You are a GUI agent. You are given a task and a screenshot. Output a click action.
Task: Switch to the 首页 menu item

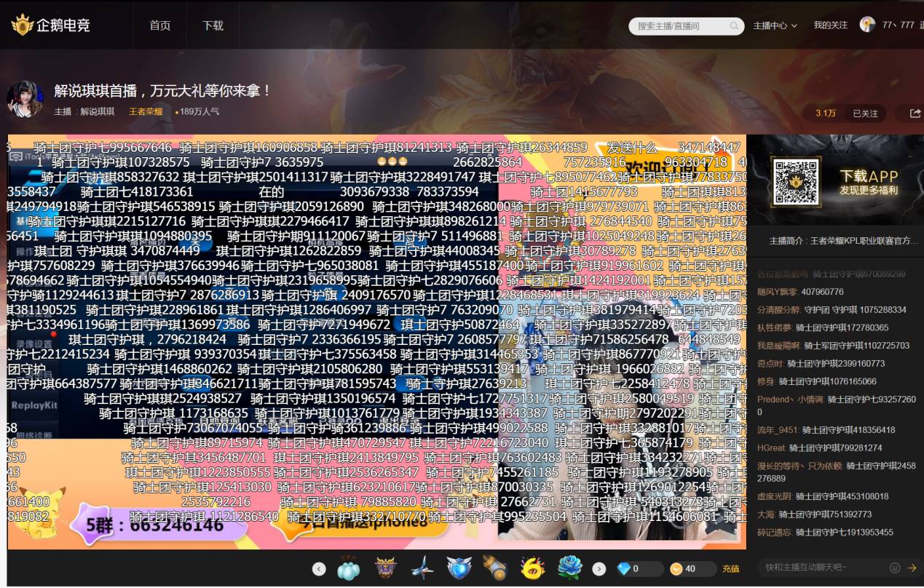[x=159, y=25]
